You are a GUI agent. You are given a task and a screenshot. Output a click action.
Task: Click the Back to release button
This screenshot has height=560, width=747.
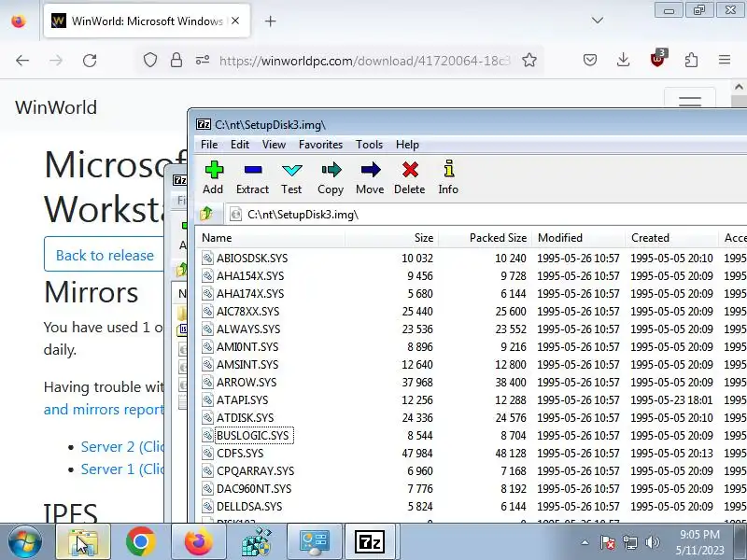click(105, 255)
